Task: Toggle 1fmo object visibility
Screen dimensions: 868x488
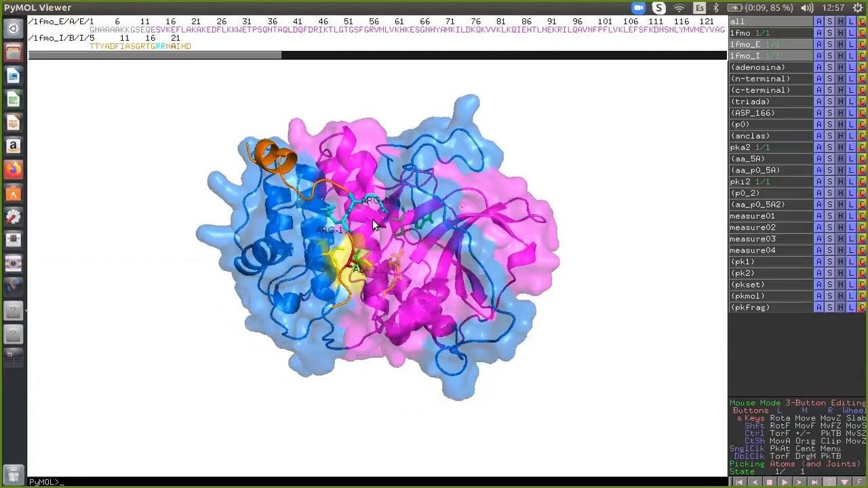Action: tap(771, 33)
